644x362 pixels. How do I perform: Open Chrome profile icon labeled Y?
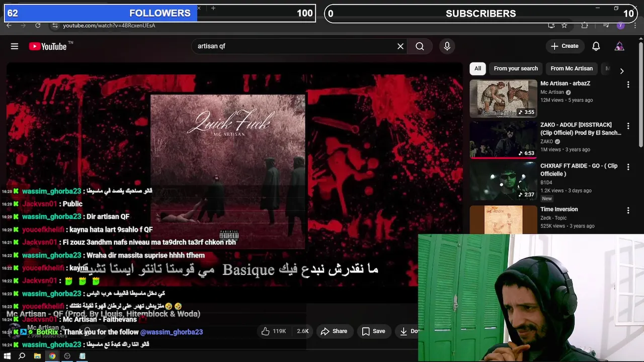click(620, 25)
